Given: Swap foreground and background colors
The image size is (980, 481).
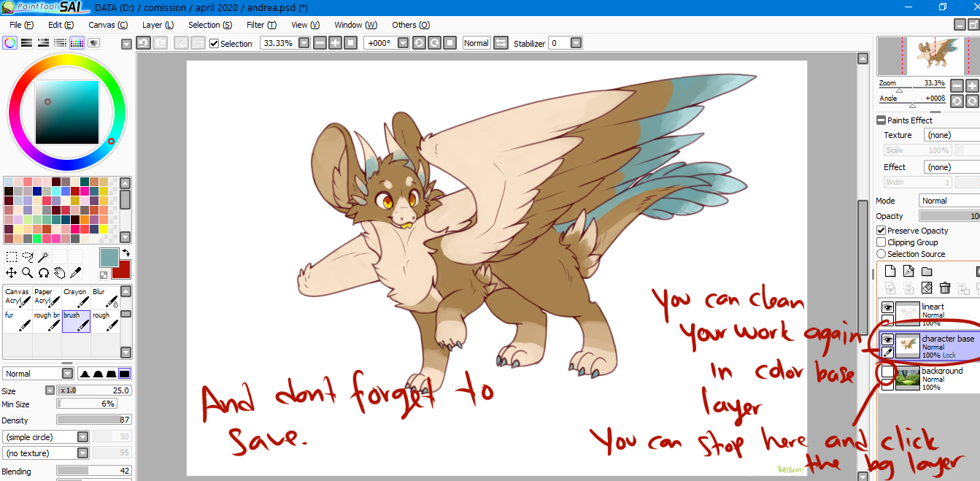Looking at the screenshot, I should (x=125, y=253).
